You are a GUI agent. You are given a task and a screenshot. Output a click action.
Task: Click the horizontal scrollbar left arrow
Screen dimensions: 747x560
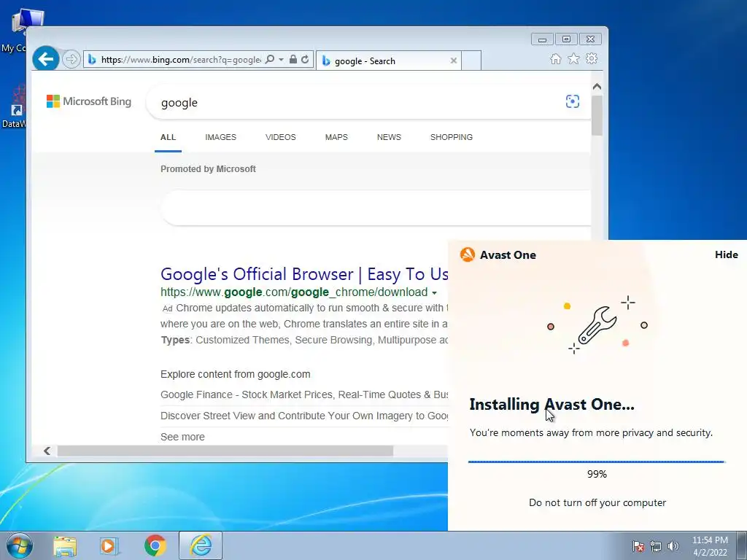click(x=47, y=451)
